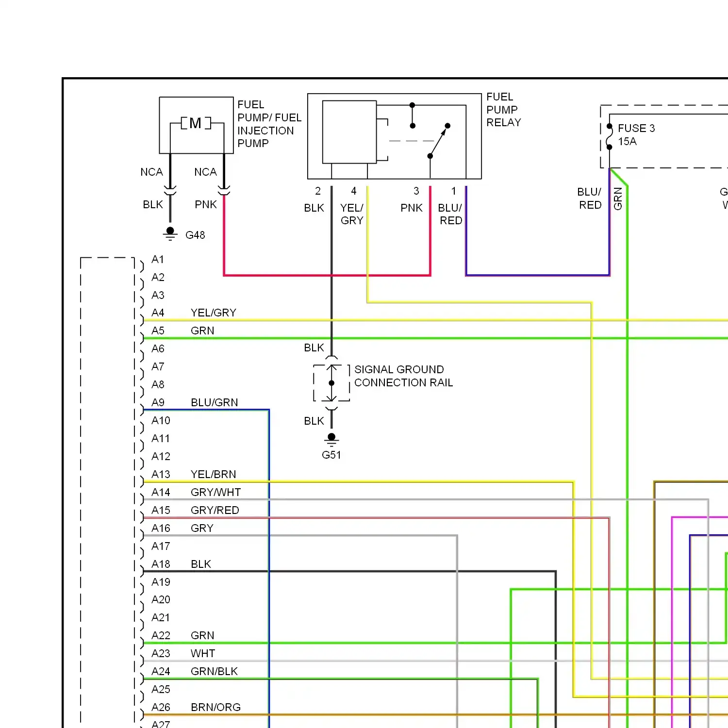Click the YEL/GRY label below relay terminal 4
This screenshot has width=728, height=728.
click(352, 214)
